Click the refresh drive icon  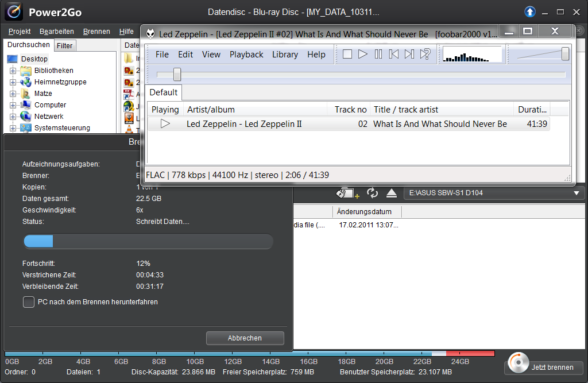point(372,193)
